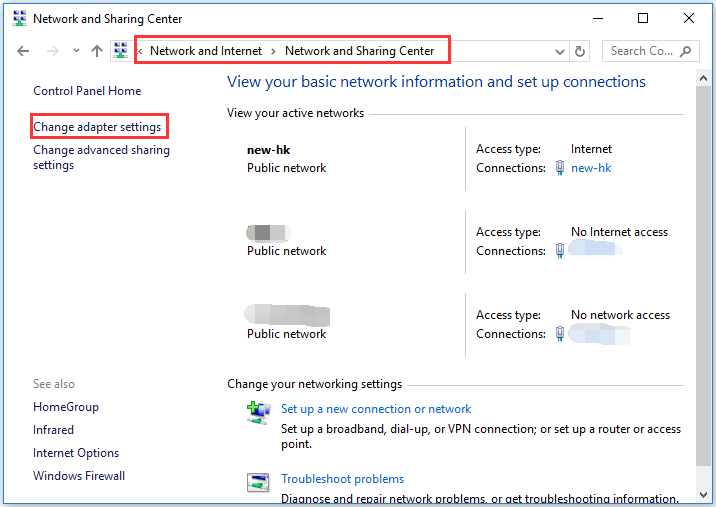Expand the recent locations dropdown arrow
Screen dimensions: 716x507
(74, 51)
